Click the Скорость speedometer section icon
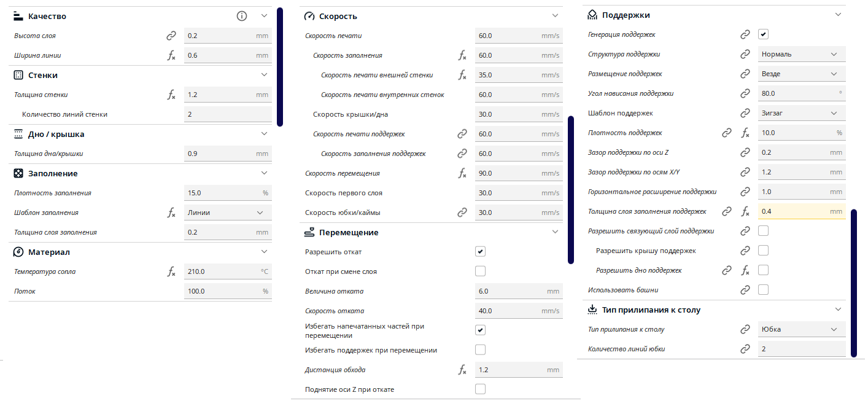The height and width of the screenshot is (406, 868). click(x=309, y=16)
